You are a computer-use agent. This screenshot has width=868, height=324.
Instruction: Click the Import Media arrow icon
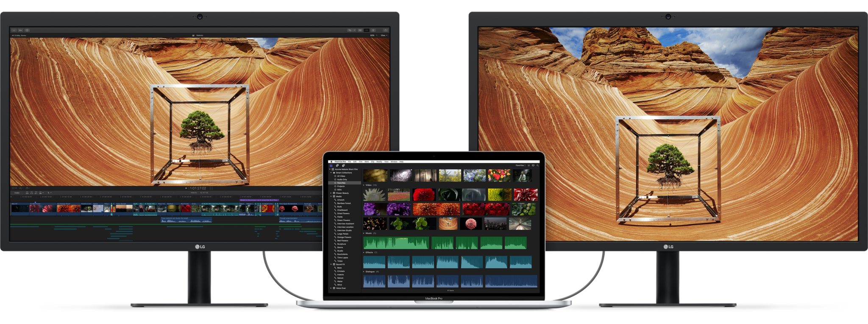point(14,30)
